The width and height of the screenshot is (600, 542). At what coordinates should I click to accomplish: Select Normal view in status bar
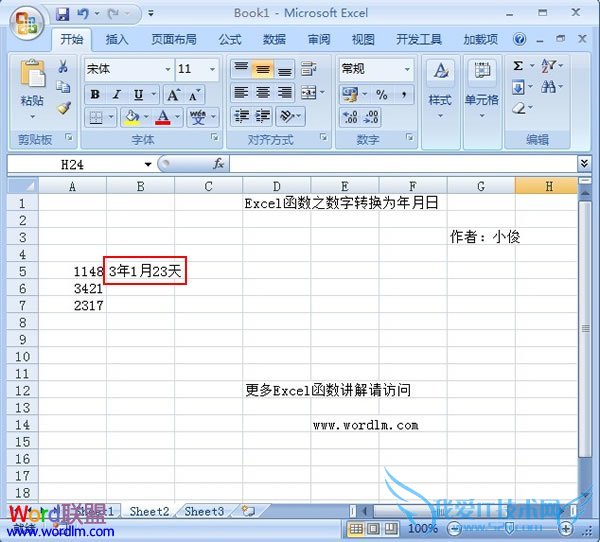(x=355, y=529)
